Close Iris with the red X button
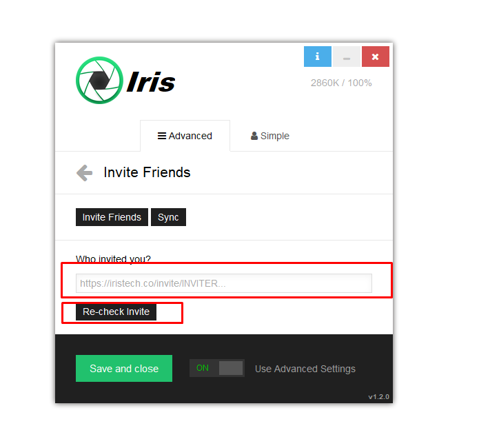The width and height of the screenshot is (479, 448). pyautogui.click(x=376, y=57)
